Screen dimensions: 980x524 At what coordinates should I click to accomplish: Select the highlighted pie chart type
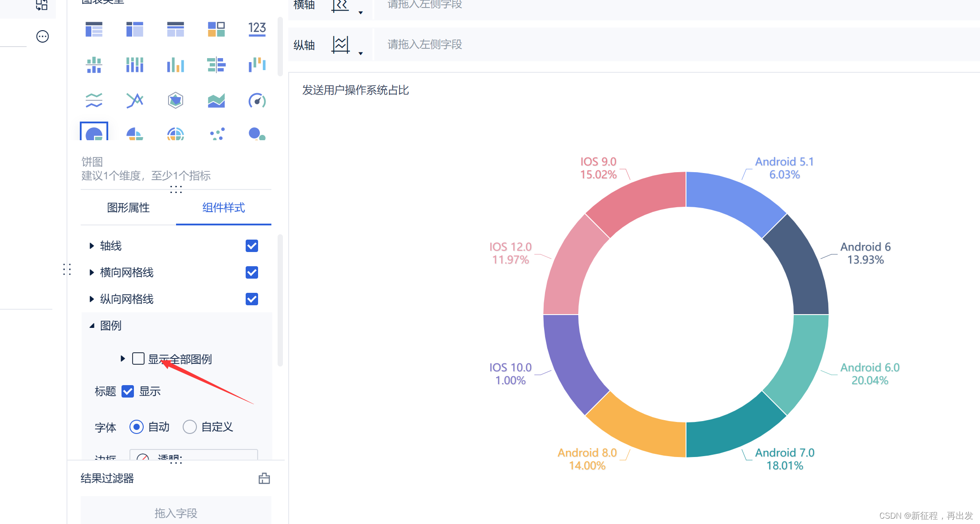pyautogui.click(x=94, y=132)
